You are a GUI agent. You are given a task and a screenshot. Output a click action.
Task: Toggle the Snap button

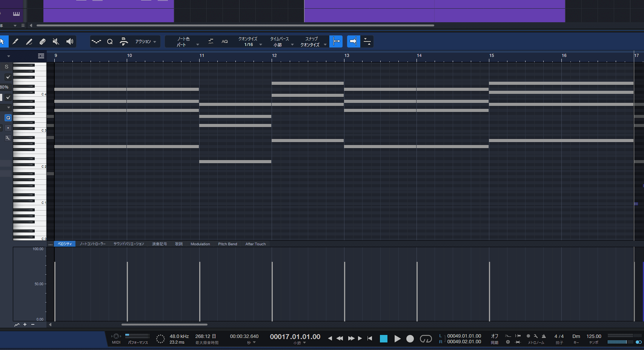coord(336,41)
